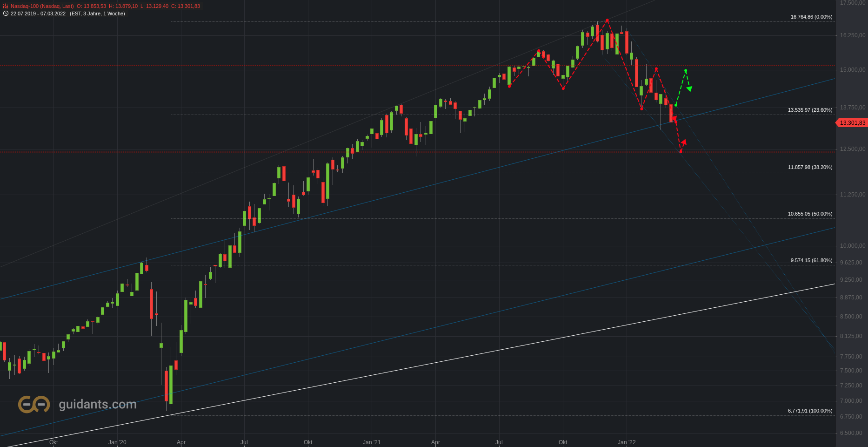This screenshot has height=447, width=868.
Task: Click the close value C: 13.301,83 in header
Action: click(186, 6)
